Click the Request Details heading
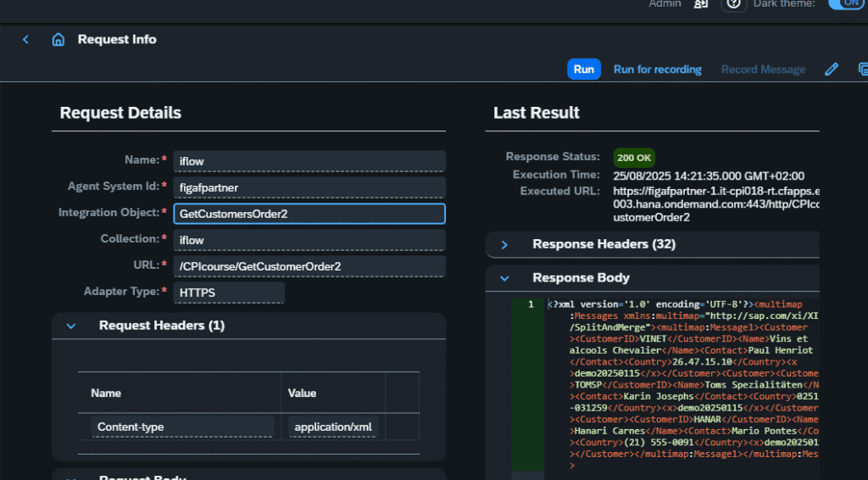868x480 pixels. pyautogui.click(x=120, y=113)
